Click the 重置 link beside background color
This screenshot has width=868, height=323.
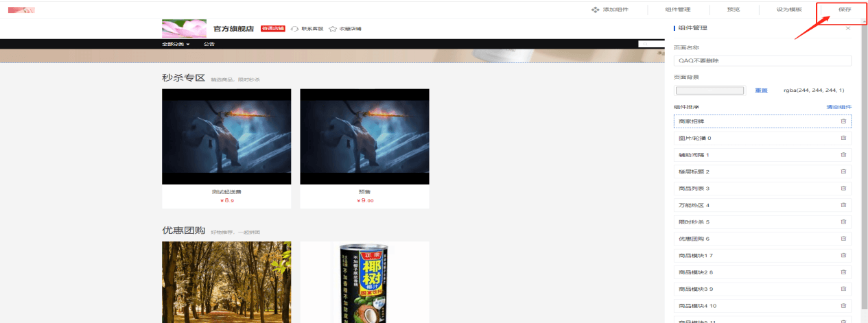(761, 91)
